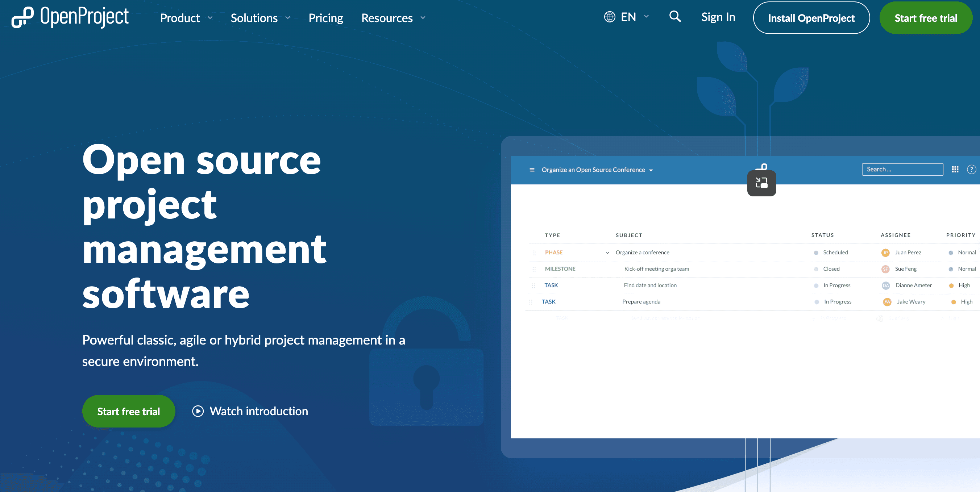
Task: Click the ASSIGNEE column header
Action: click(896, 235)
